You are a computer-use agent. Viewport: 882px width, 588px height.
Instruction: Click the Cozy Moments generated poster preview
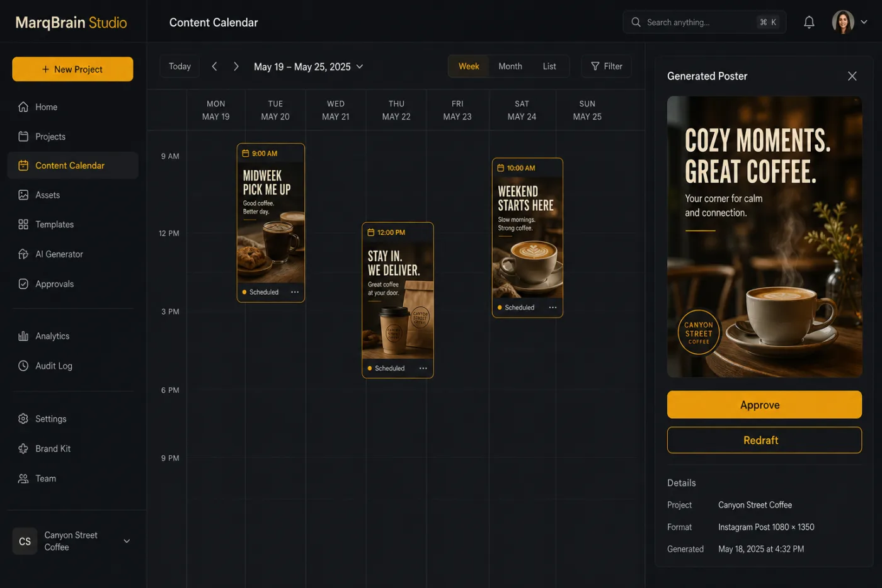(764, 237)
